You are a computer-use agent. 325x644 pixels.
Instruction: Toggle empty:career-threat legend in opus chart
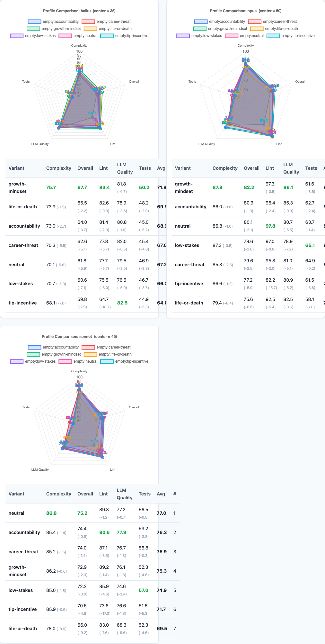point(272,22)
